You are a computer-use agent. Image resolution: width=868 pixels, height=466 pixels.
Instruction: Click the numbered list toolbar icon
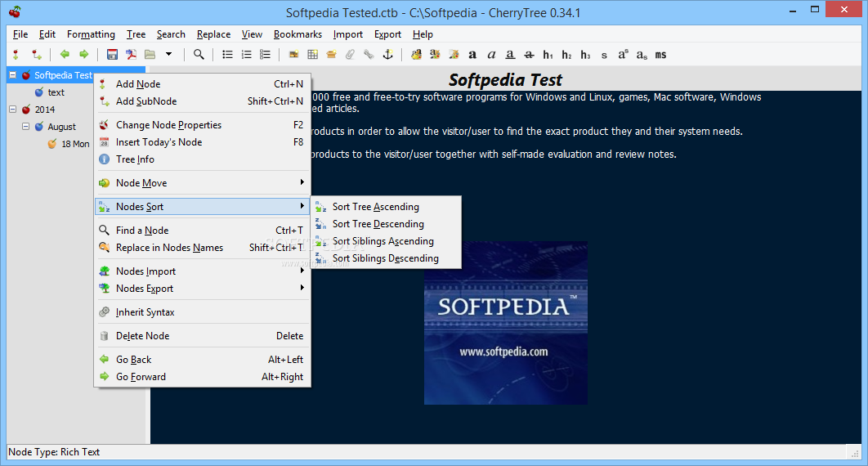(246, 54)
